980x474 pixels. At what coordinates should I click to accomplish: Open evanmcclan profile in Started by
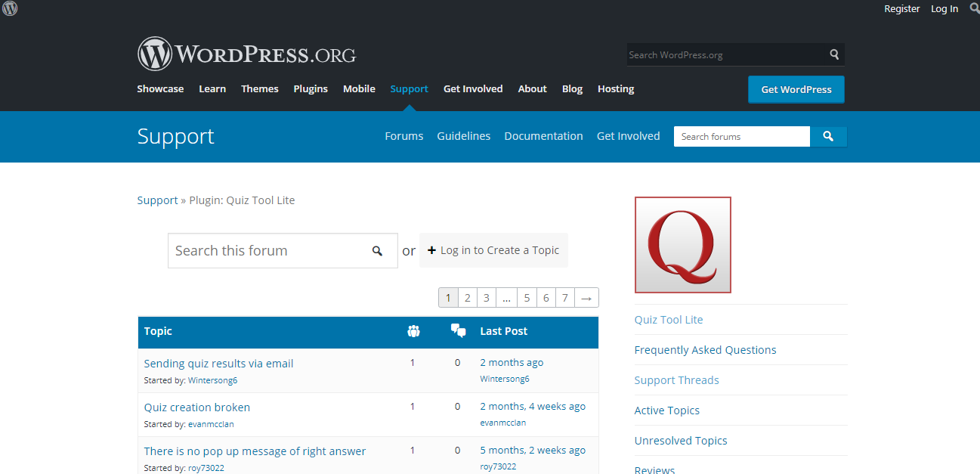click(x=211, y=424)
